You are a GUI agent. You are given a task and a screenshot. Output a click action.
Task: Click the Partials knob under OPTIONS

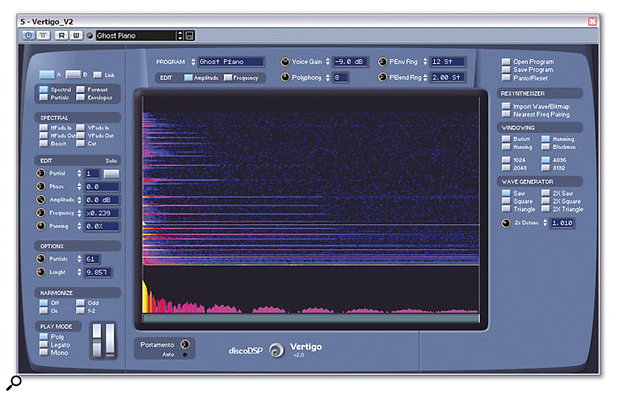coord(40,259)
